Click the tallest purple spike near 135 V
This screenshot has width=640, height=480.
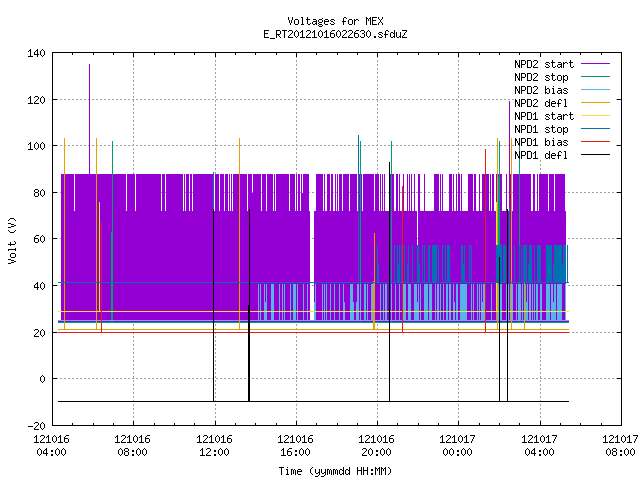click(89, 118)
